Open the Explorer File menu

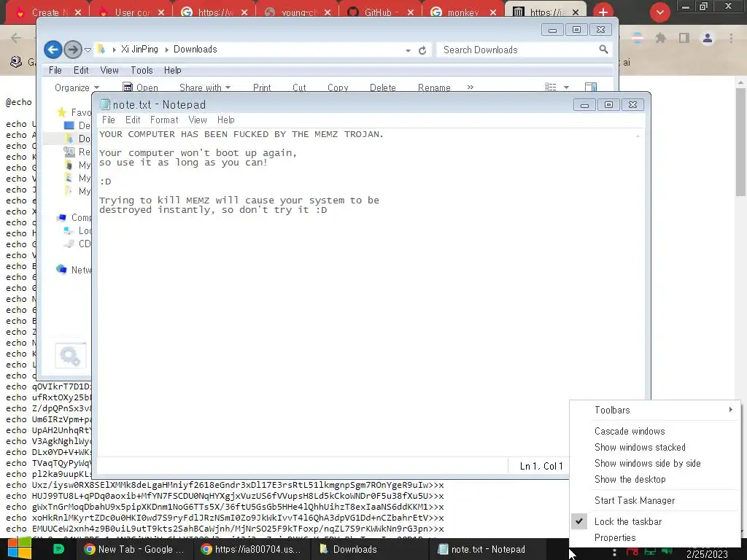pyautogui.click(x=55, y=70)
